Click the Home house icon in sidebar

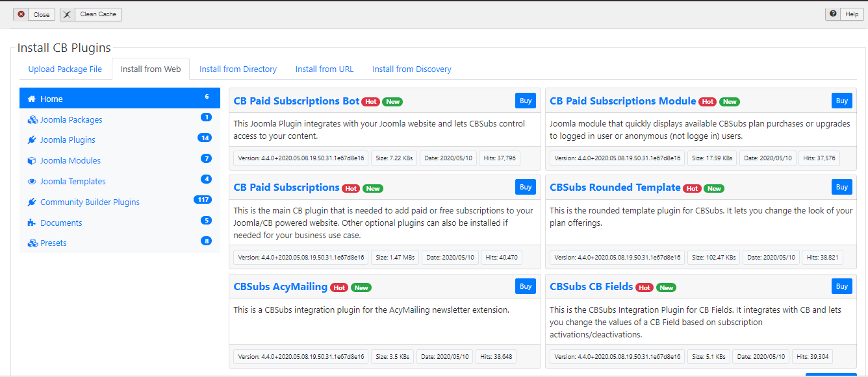click(x=31, y=99)
